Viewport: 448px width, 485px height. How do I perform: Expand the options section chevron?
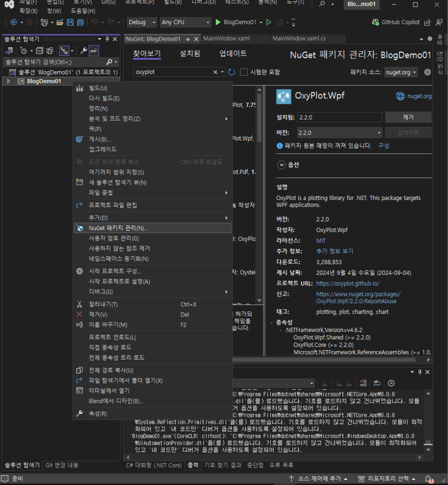pos(282,165)
